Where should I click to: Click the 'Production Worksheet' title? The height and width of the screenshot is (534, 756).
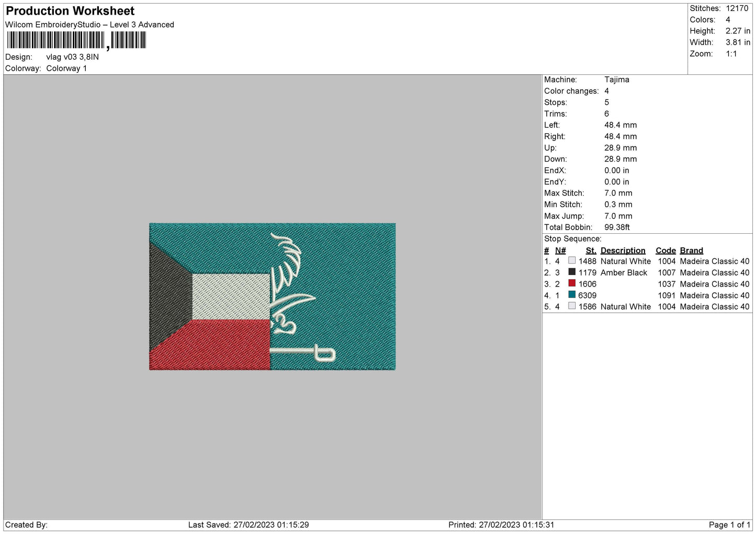70,11
